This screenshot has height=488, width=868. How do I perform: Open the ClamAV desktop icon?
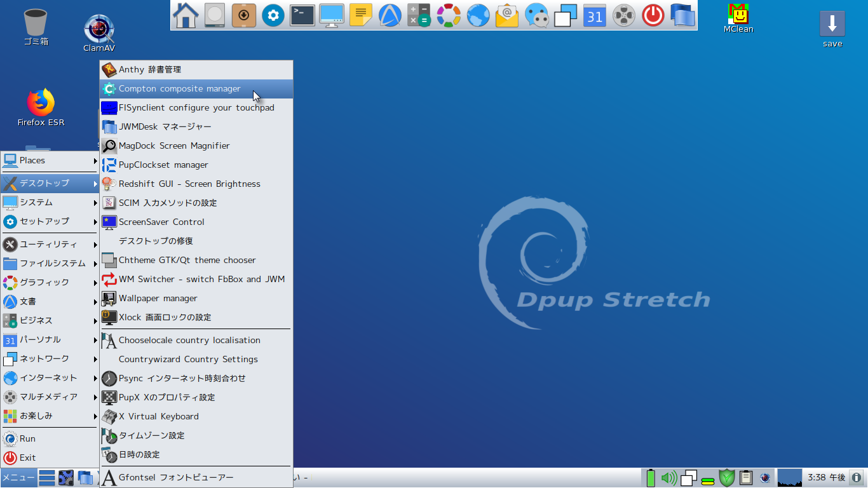tap(99, 33)
